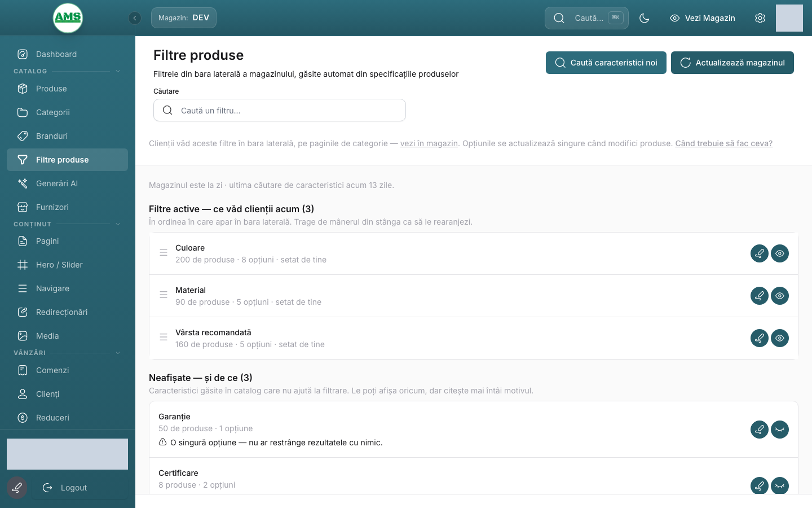Open settings gear icon in header
The height and width of the screenshot is (508, 812).
point(760,18)
